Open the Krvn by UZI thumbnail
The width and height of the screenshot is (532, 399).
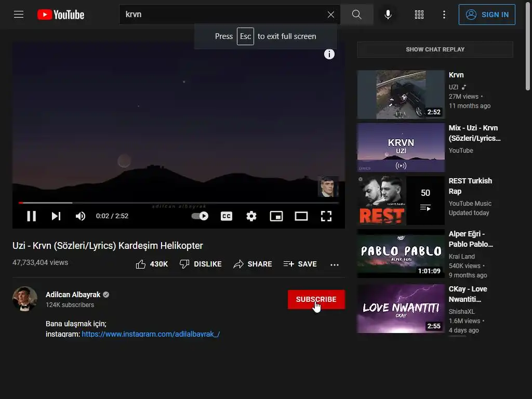click(401, 95)
